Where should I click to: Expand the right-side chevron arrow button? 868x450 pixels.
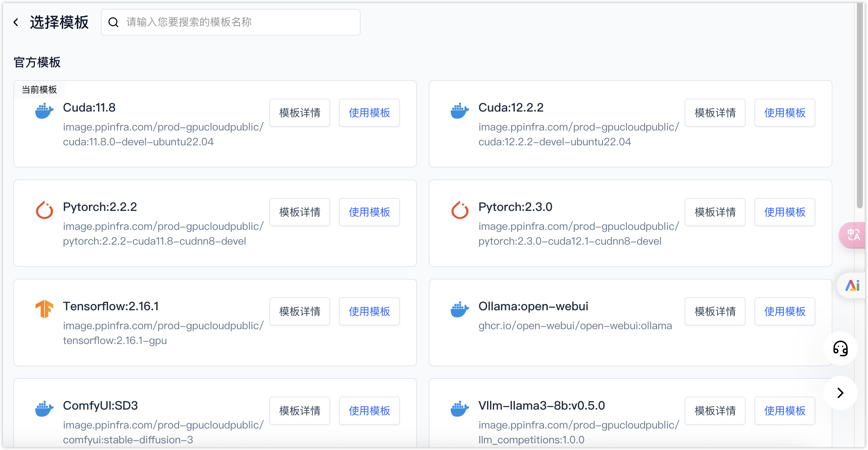click(840, 393)
